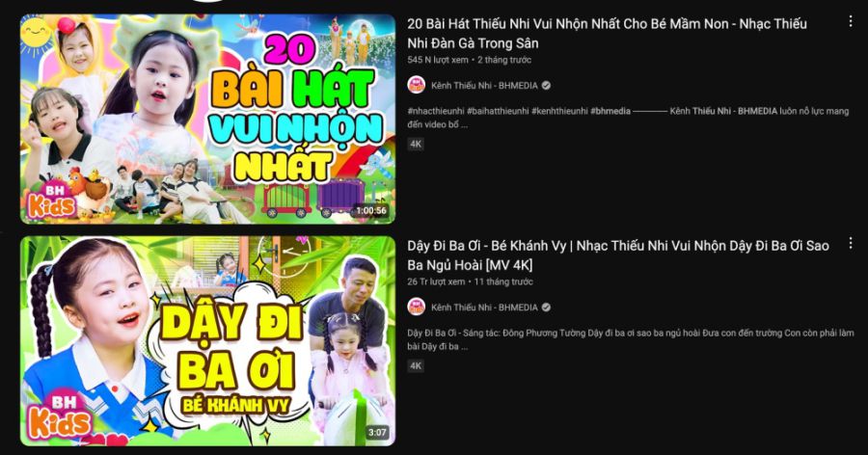Click the #nhacthieunhi hashtag in the first description
Viewport: 868px width, 455px height.
tap(436, 111)
